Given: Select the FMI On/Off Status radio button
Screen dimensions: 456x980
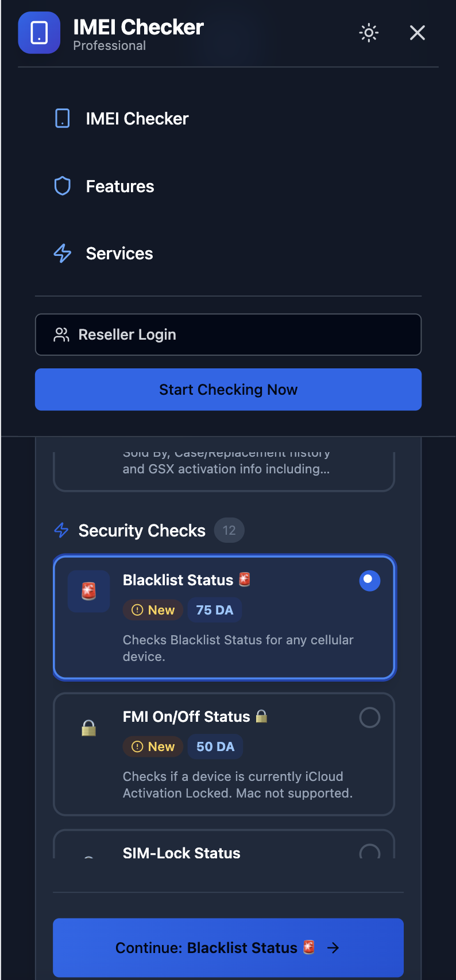Looking at the screenshot, I should [369, 717].
